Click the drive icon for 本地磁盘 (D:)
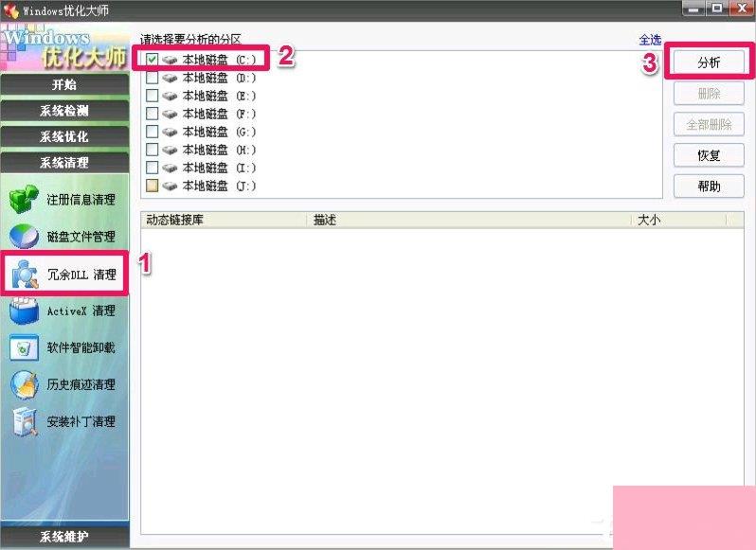Viewport: 756px width, 550px height. pyautogui.click(x=170, y=78)
